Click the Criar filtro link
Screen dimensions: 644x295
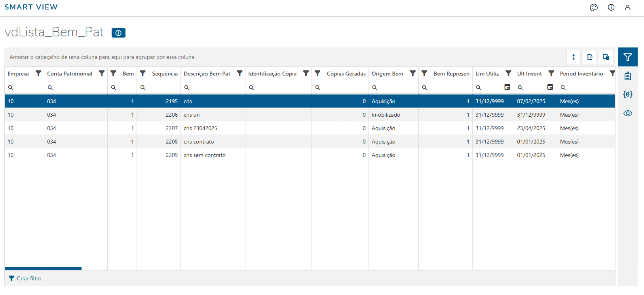coord(25,278)
